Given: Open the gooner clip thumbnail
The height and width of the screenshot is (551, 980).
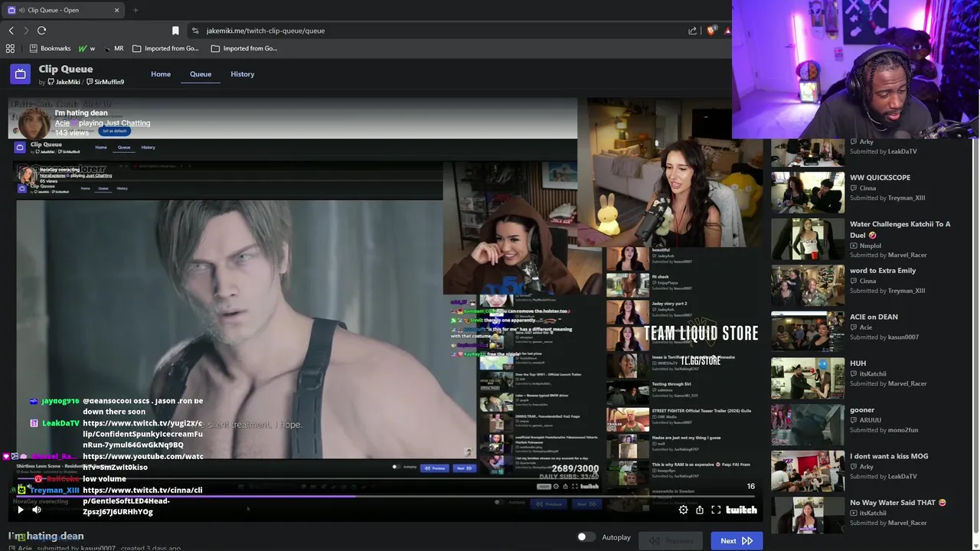Looking at the screenshot, I should tap(808, 425).
